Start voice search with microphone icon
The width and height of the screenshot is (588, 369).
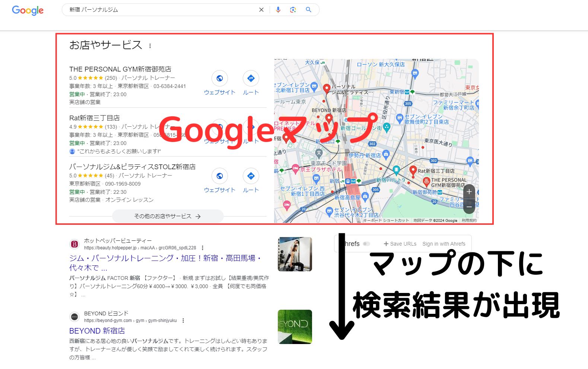point(278,10)
